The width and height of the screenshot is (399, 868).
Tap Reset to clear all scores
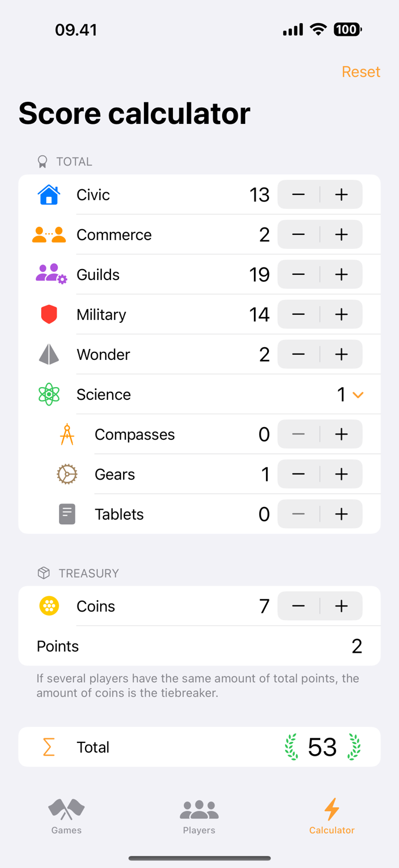[x=361, y=72]
